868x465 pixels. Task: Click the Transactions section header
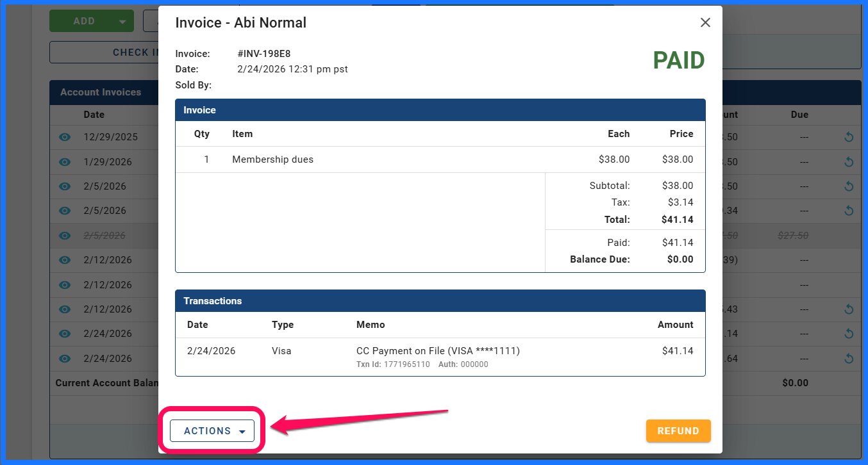pyautogui.click(x=440, y=301)
